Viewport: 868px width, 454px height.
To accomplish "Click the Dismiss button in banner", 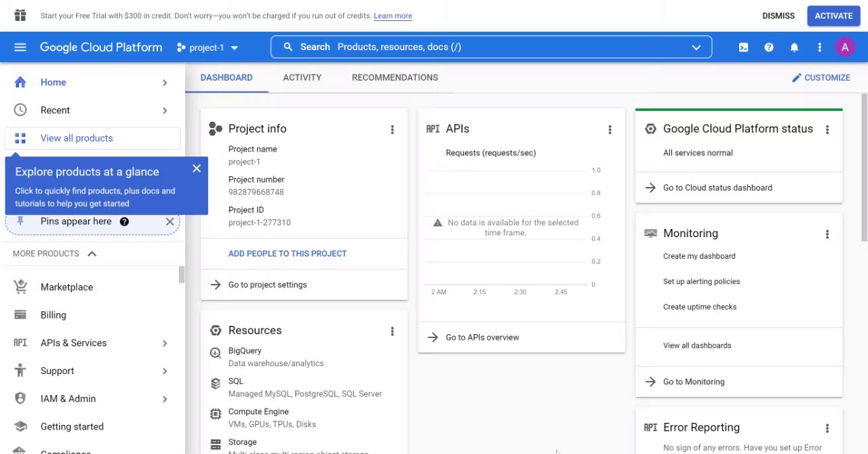I will pyautogui.click(x=778, y=16).
